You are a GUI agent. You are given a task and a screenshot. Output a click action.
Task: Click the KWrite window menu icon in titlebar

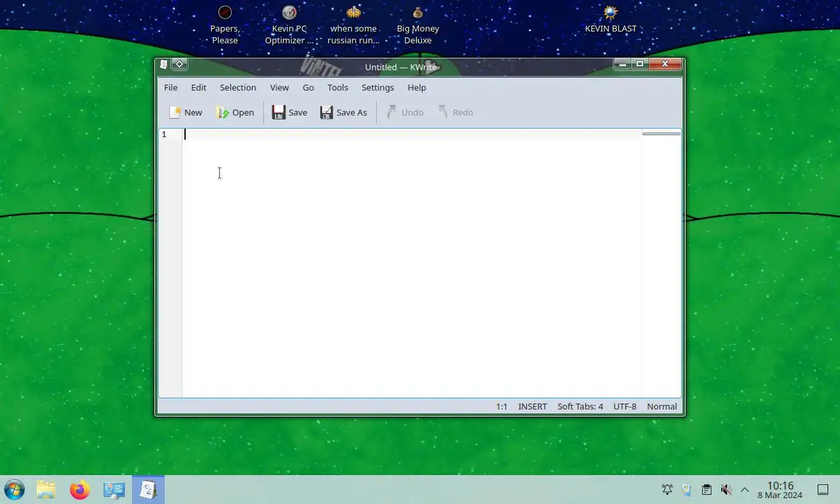point(163,64)
